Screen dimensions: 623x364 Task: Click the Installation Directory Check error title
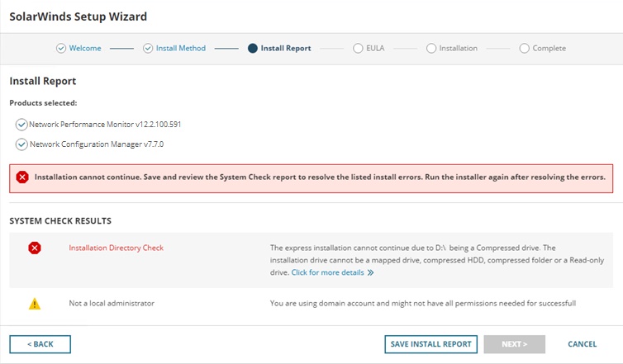coord(116,248)
